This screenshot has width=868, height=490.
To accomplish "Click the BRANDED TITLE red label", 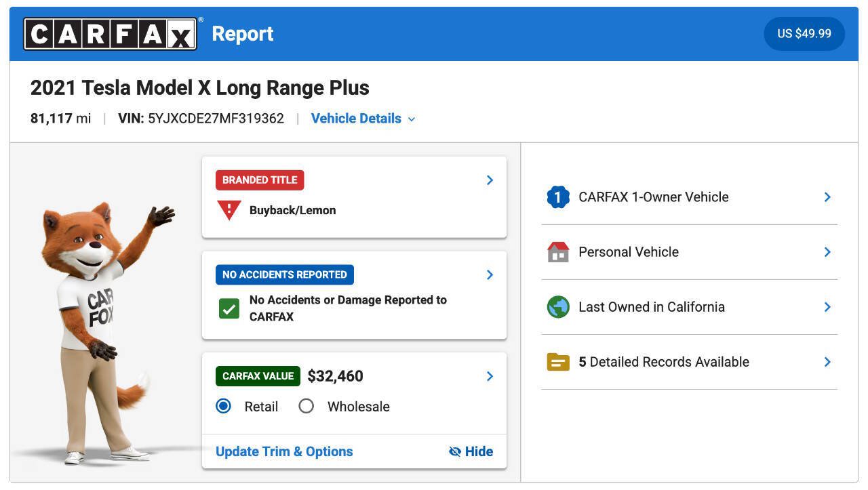I will [260, 180].
